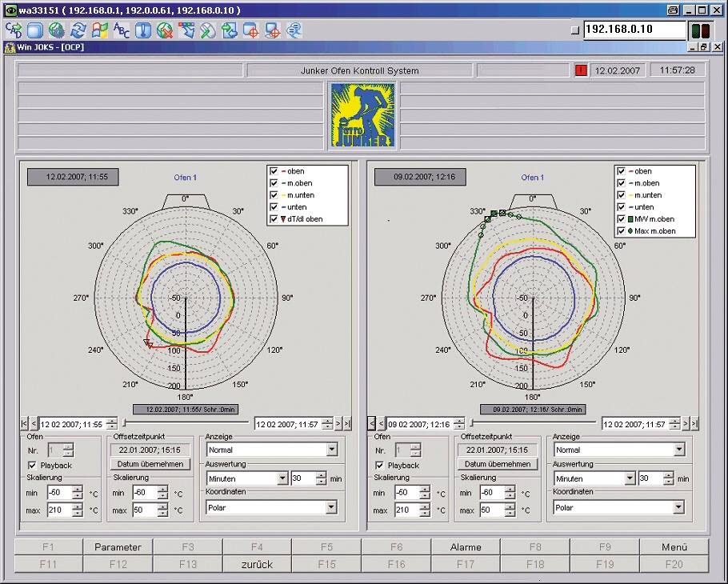Screen dimensions: 728x584
Task: Click the globe with red X icon
Action: (165, 30)
